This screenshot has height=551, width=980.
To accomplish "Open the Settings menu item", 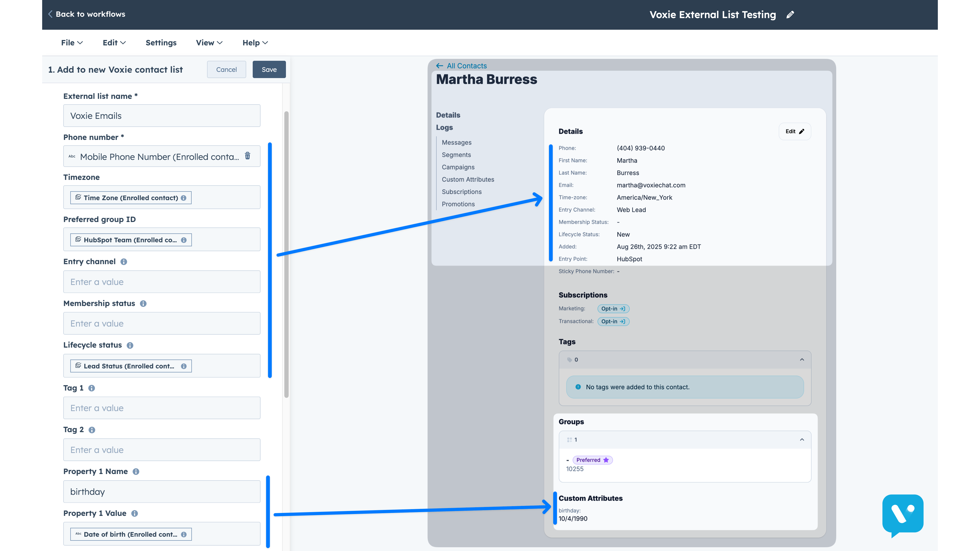I will [x=161, y=43].
